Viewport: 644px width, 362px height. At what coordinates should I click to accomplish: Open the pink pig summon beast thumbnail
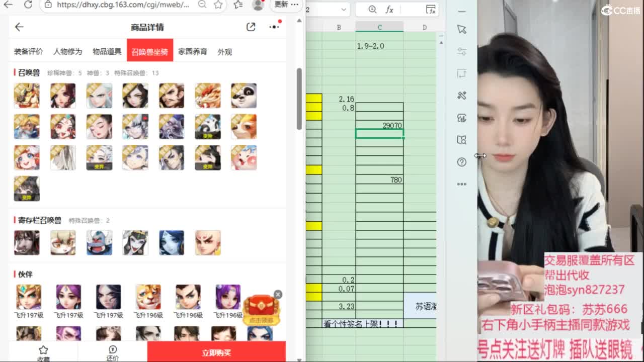(x=244, y=157)
